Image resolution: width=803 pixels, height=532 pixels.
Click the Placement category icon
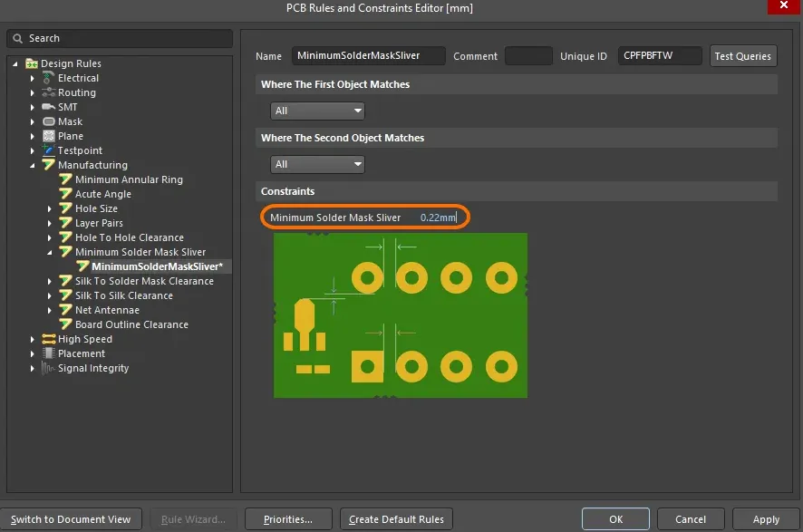[49, 353]
